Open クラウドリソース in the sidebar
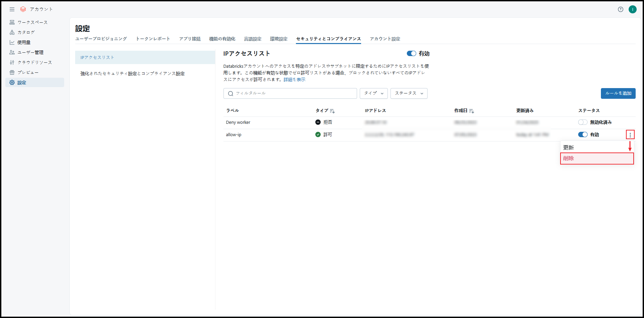Screen dimensions: 644x318 [34, 62]
